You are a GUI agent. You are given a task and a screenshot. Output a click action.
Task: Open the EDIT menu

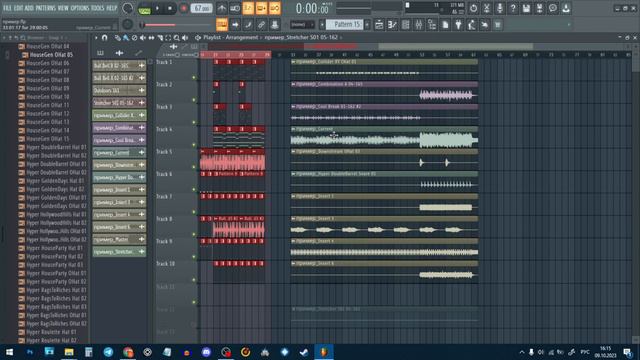[19, 8]
